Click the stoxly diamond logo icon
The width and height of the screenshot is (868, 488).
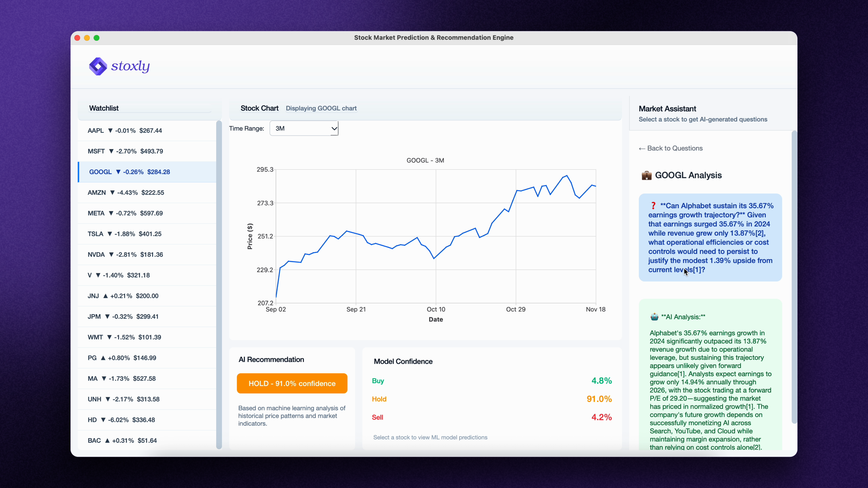[98, 66]
